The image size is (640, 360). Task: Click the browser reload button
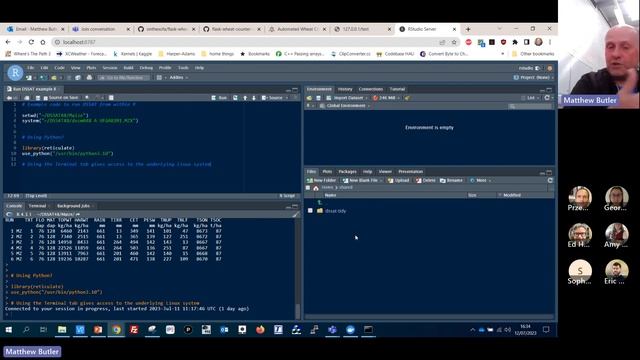[31, 42]
